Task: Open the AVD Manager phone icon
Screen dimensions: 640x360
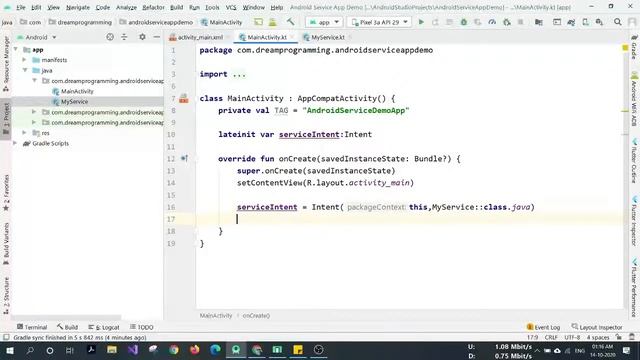Action: click(585, 22)
